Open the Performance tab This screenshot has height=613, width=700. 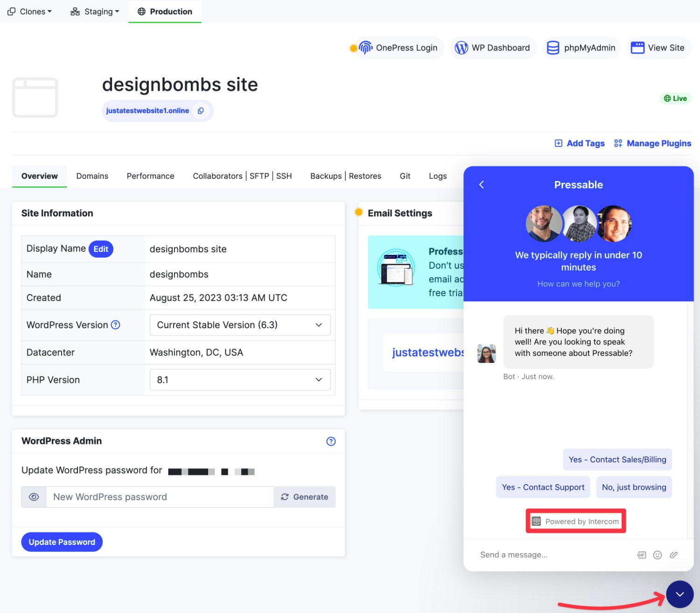(150, 176)
